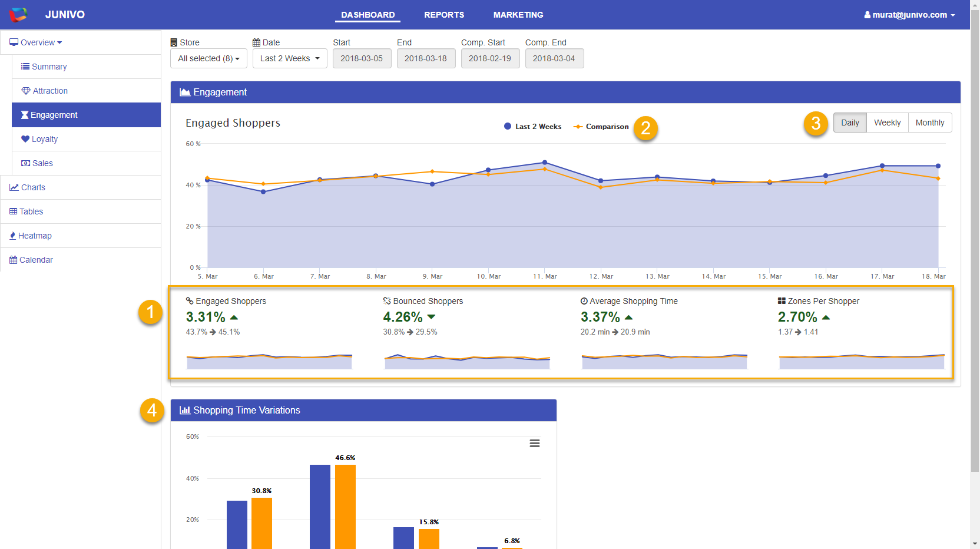The width and height of the screenshot is (980, 549).
Task: Expand the murat@junivo.com user menu
Action: pos(909,15)
